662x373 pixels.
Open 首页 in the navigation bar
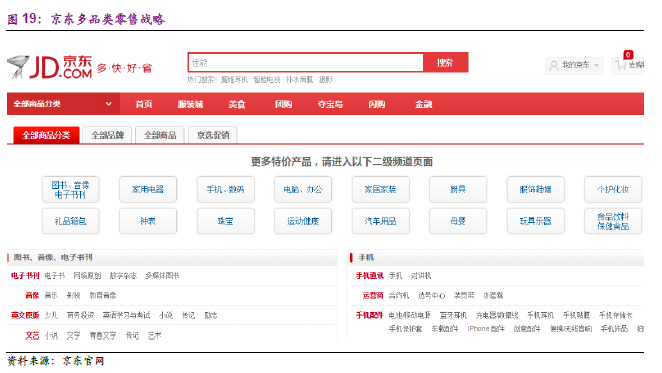coord(144,104)
